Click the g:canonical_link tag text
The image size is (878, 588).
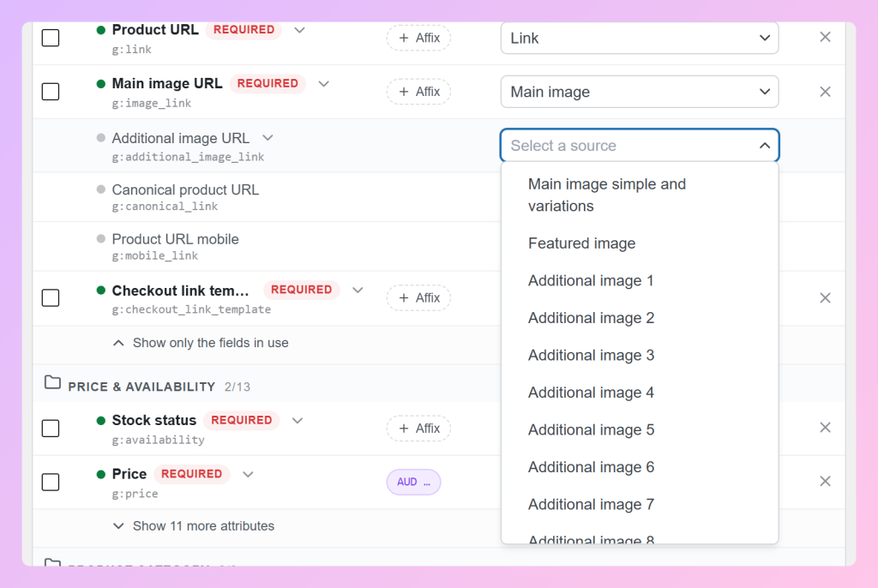pos(165,206)
